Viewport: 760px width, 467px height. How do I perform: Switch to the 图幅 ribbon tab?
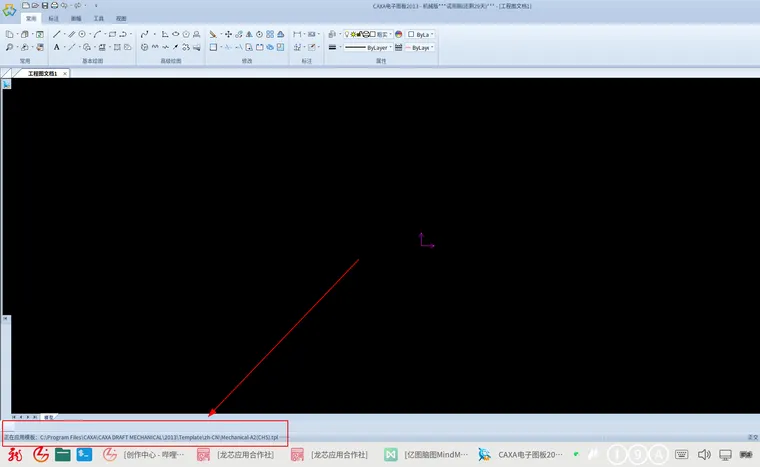coord(76,18)
